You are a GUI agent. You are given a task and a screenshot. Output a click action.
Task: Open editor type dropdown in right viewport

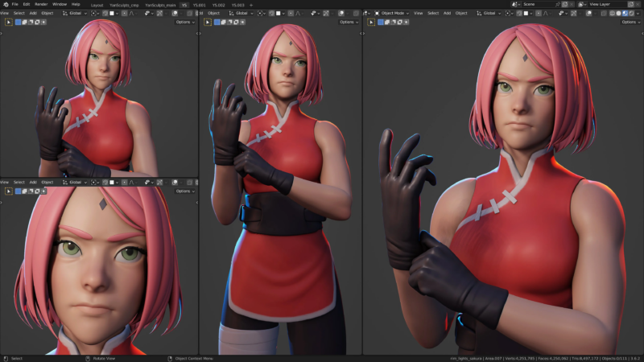(x=367, y=13)
